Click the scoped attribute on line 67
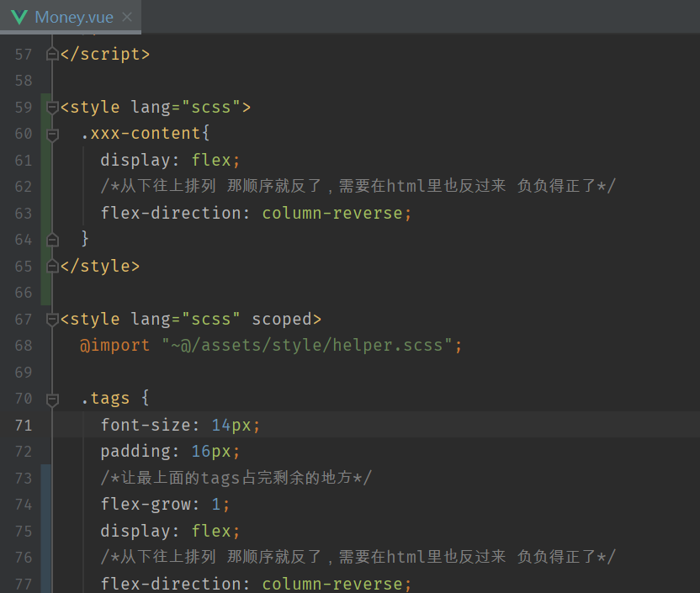700x593 pixels. [x=282, y=320]
